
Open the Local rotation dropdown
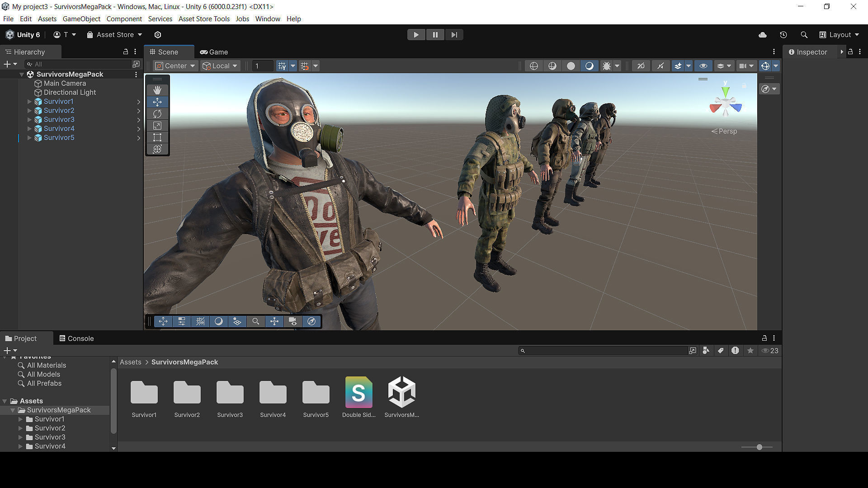tap(220, 66)
